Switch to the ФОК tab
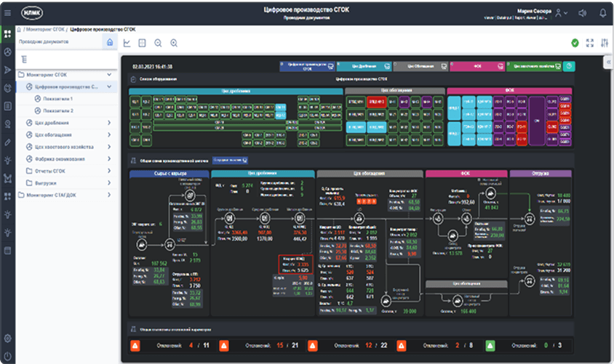614x364 pixels. 478,65
